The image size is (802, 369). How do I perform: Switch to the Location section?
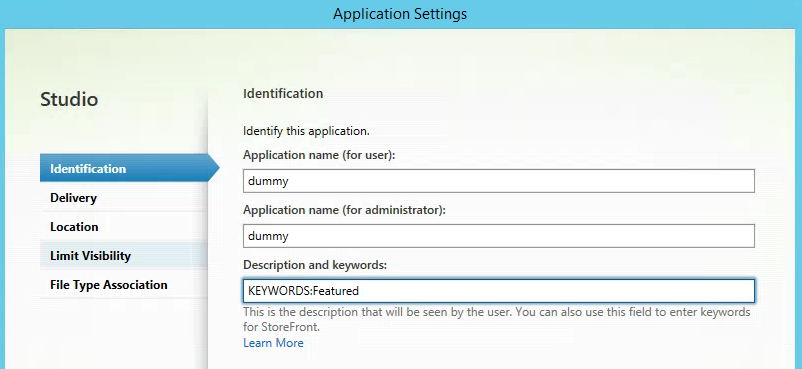124,227
